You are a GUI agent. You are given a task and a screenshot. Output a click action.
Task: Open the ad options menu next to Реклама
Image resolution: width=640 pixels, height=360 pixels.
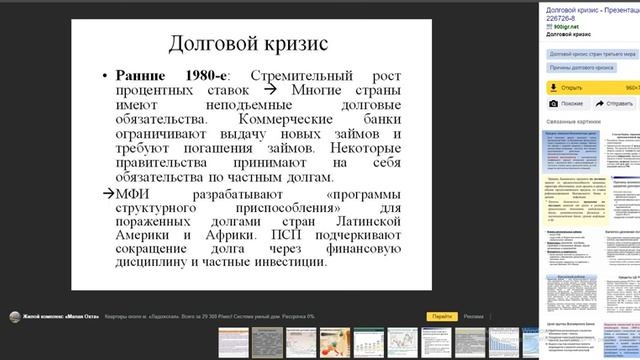point(490,317)
